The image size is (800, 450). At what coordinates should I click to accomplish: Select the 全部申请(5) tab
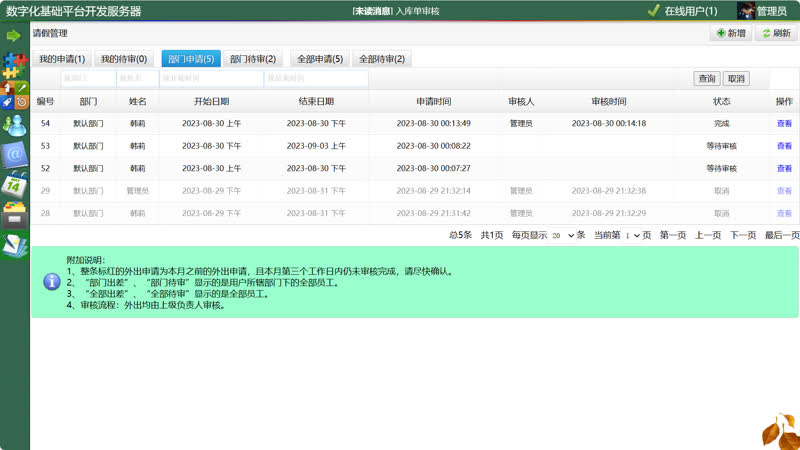pyautogui.click(x=320, y=59)
